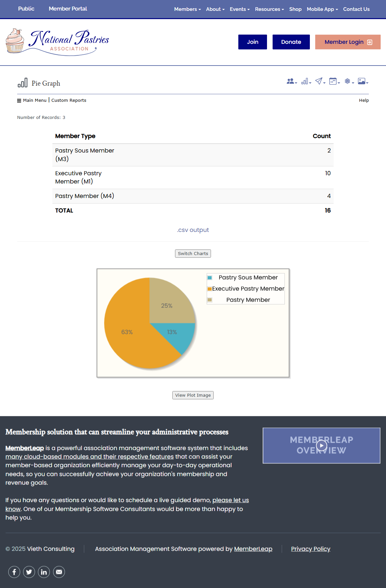386x588 pixels.
Task: Open Custom Reports
Action: (x=69, y=100)
